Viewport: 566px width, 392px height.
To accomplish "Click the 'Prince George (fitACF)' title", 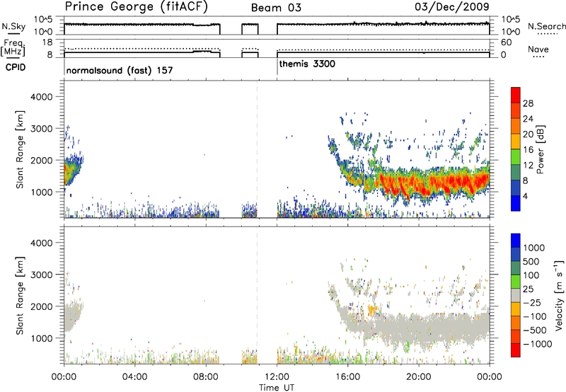I will pyautogui.click(x=136, y=7).
